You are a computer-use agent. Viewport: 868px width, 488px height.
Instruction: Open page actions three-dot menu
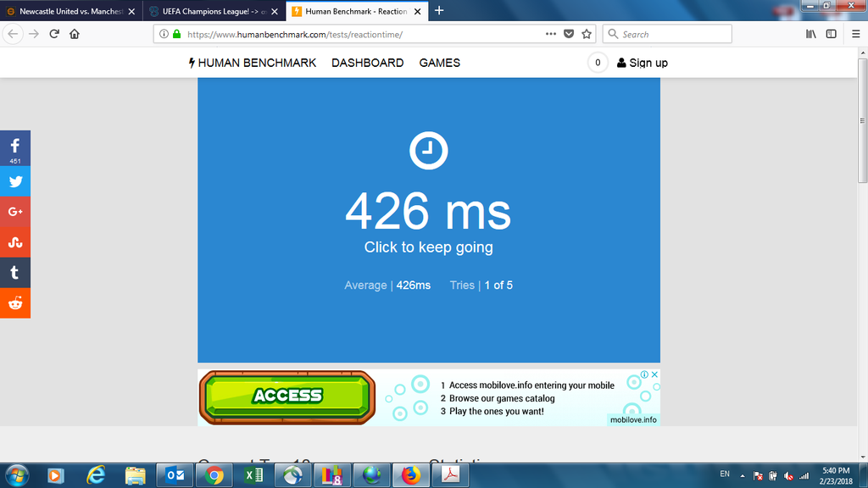click(x=550, y=34)
